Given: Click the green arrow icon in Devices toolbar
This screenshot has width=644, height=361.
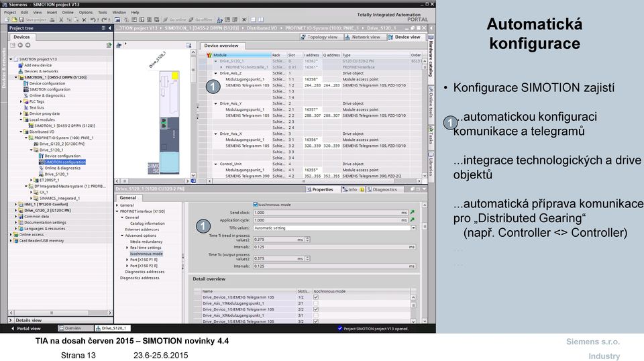Looking at the screenshot, I should pos(109,45).
